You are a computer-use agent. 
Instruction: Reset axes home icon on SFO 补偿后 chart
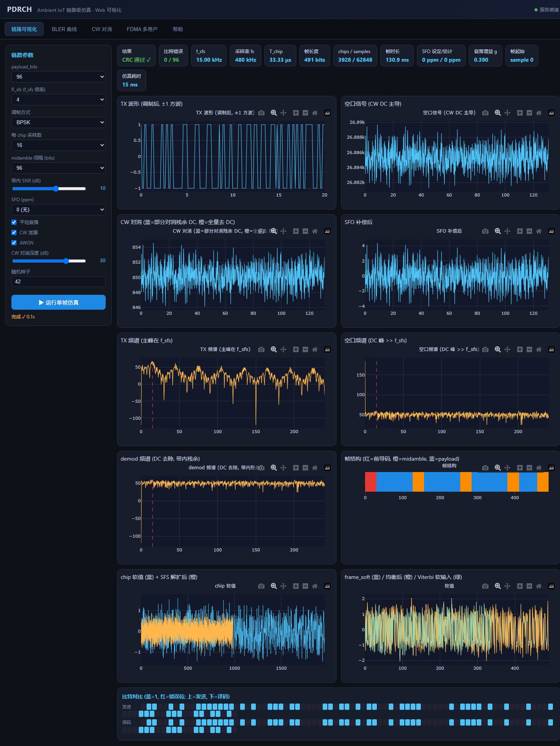pyautogui.click(x=539, y=231)
